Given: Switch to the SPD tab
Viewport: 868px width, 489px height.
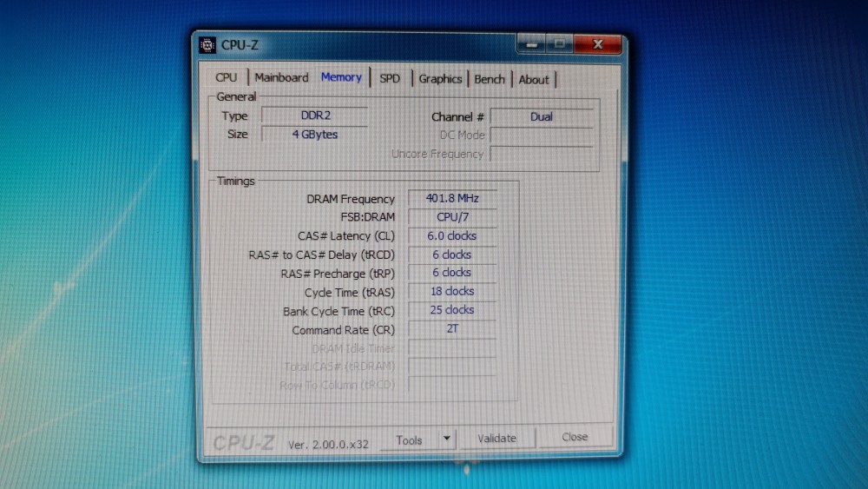Looking at the screenshot, I should pos(390,79).
